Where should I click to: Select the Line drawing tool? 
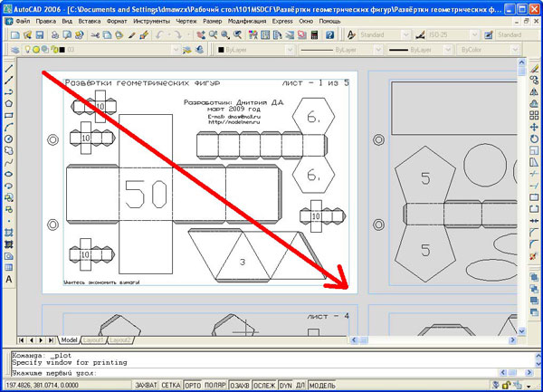9,68
